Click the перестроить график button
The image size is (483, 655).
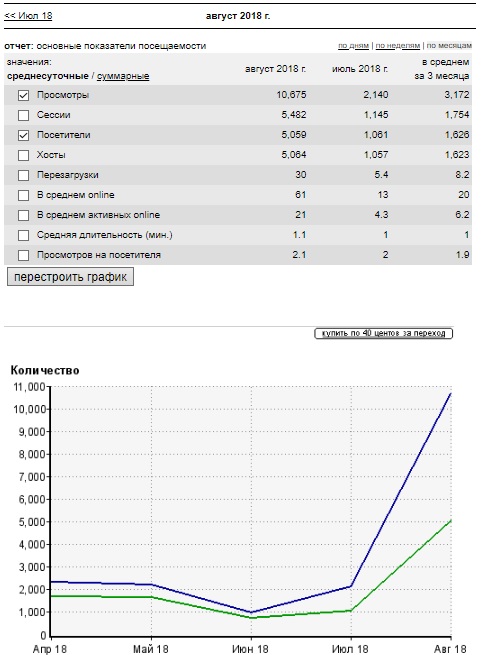point(70,277)
